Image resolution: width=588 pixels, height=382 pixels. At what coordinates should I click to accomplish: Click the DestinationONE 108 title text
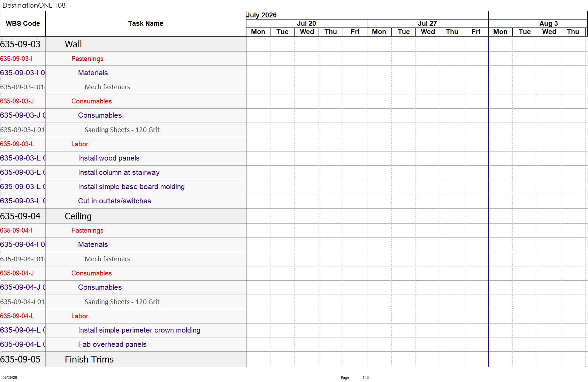pos(34,5)
